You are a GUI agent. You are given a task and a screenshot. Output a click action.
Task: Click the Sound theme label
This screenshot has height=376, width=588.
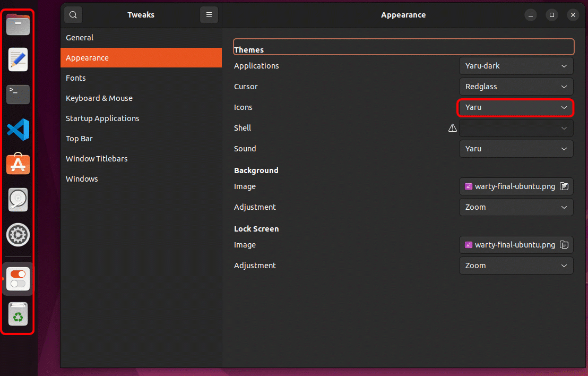pos(245,149)
